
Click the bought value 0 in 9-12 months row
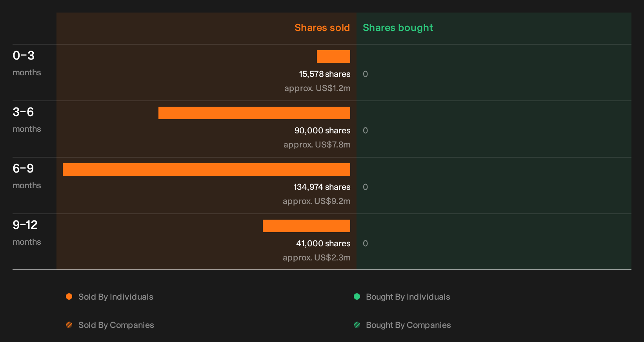pyautogui.click(x=365, y=244)
